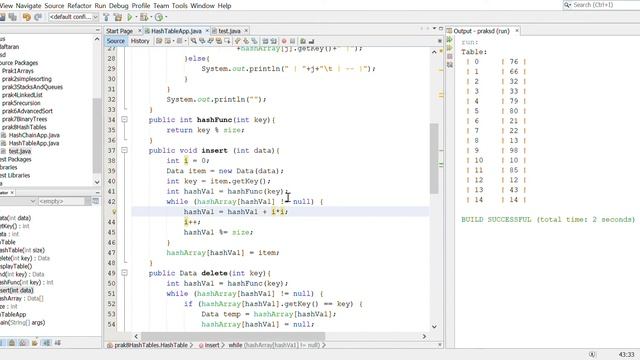Switch to the test.java tab
The height and width of the screenshot is (360, 640).
(229, 31)
